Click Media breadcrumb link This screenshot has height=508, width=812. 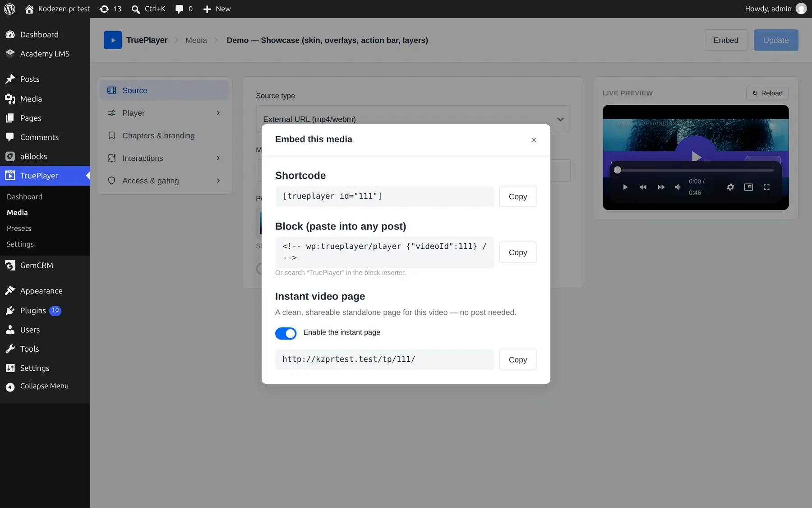point(196,40)
